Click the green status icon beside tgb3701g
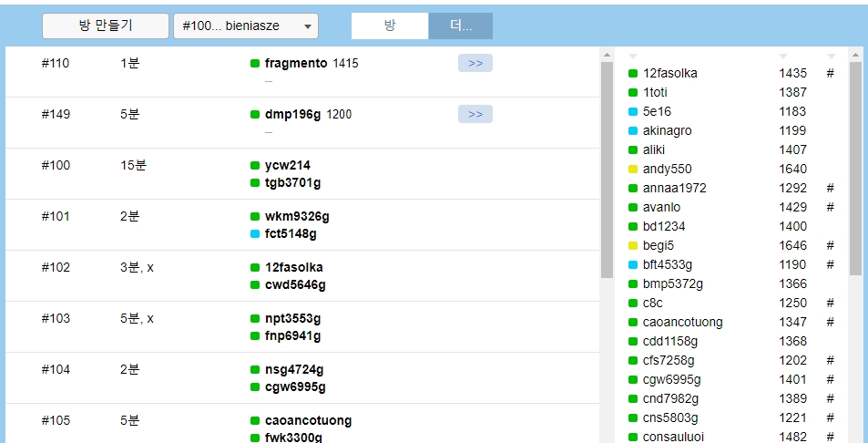This screenshot has width=868, height=443. coord(255,183)
